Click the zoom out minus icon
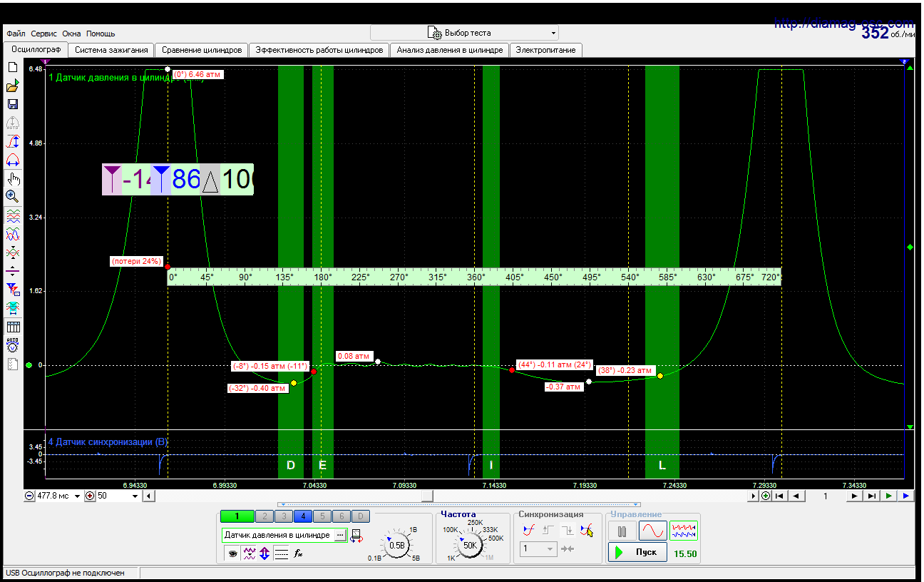Image resolution: width=924 pixels, height=582 pixels. [x=29, y=496]
